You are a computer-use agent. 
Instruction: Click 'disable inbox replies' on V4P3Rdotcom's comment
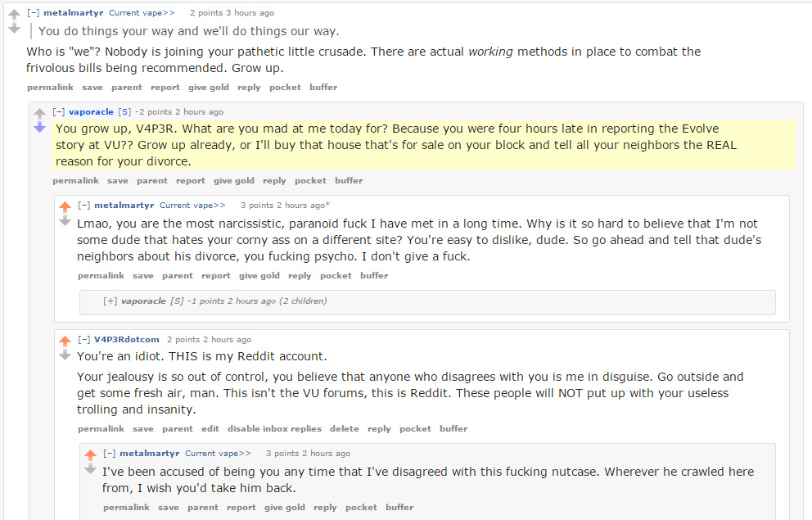pyautogui.click(x=273, y=429)
